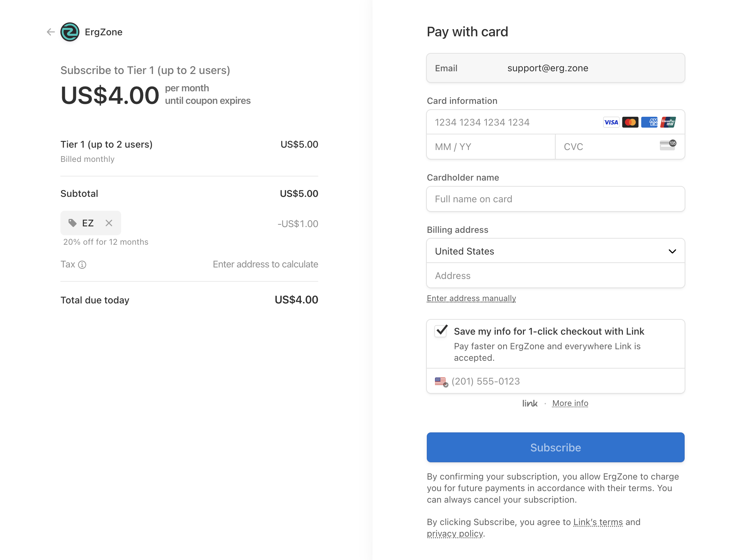Image resolution: width=743 pixels, height=560 pixels.
Task: Open the United States country dropdown
Action: [555, 251]
